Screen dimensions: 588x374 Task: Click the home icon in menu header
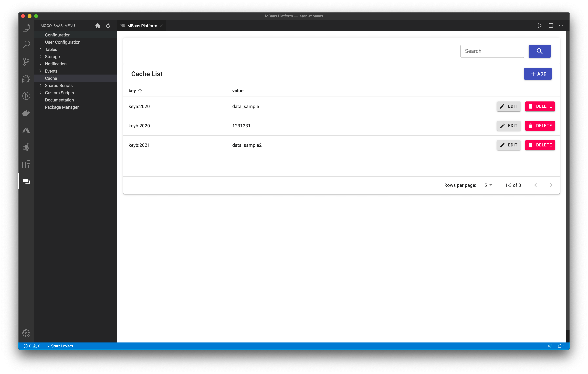[x=98, y=26]
